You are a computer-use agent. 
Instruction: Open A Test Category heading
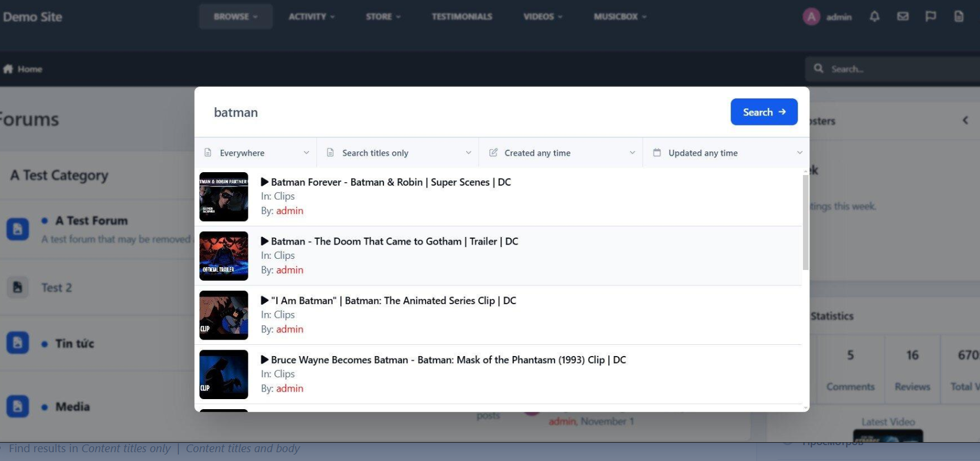point(59,175)
